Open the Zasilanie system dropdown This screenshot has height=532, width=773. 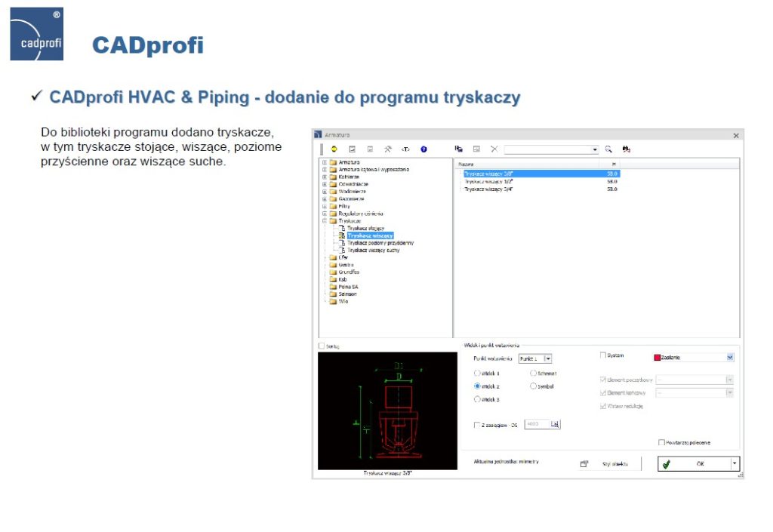[730, 358]
